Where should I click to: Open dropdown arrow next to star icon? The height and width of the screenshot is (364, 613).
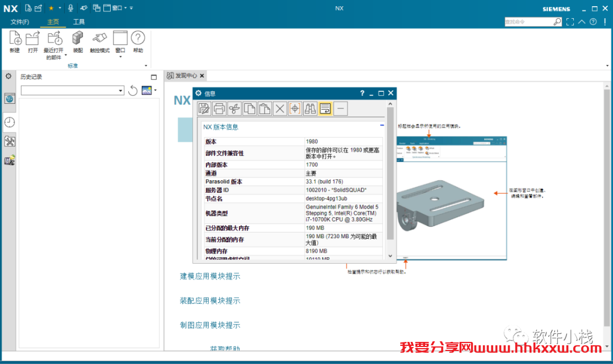60,8
